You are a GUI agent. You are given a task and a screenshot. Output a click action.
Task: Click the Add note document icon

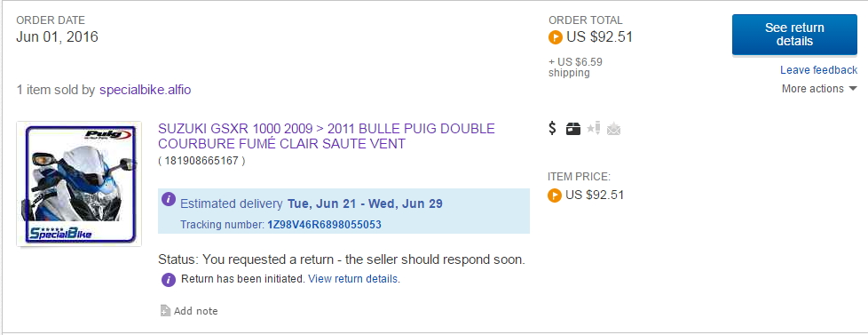pyautogui.click(x=165, y=311)
